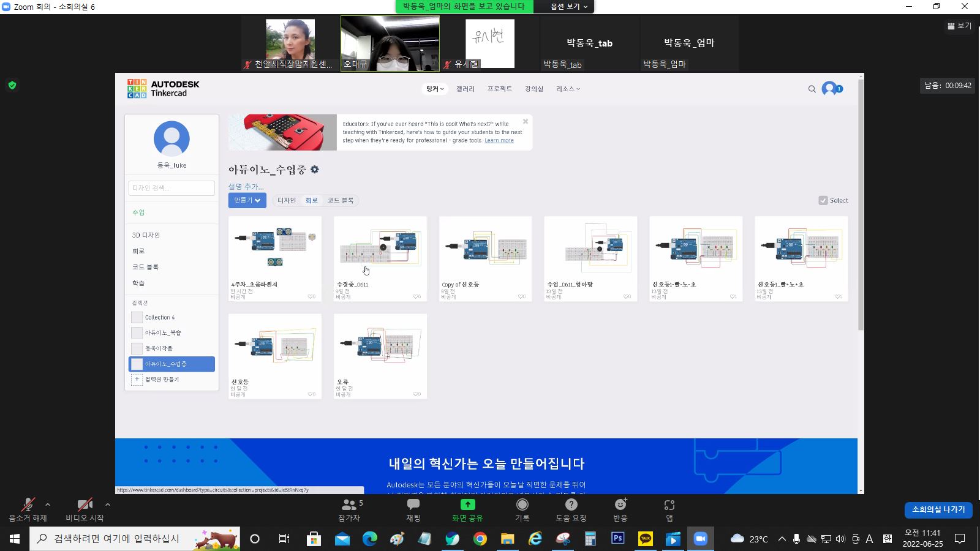The height and width of the screenshot is (551, 980).
Task: Toggle the Select checkbox
Action: point(823,200)
